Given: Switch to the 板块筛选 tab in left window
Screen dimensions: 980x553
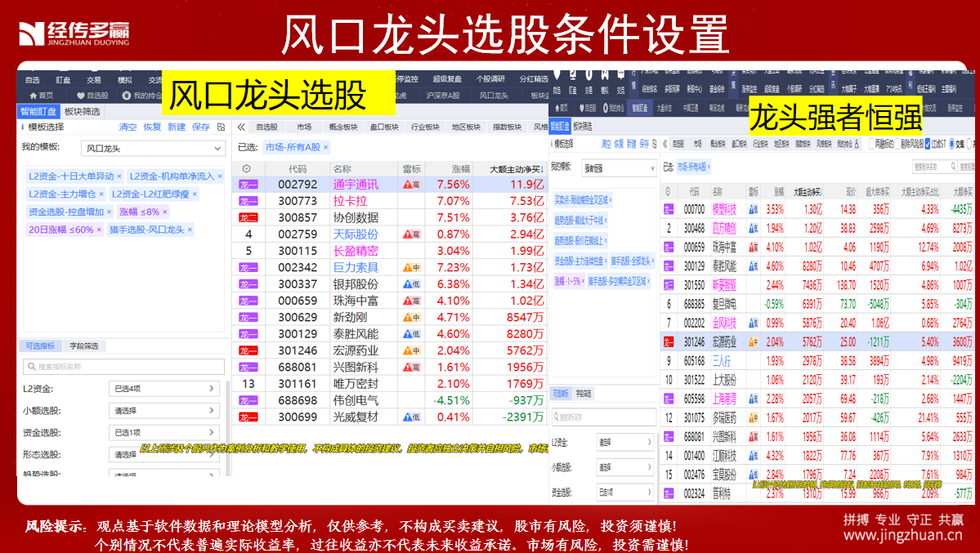Looking at the screenshot, I should (82, 111).
